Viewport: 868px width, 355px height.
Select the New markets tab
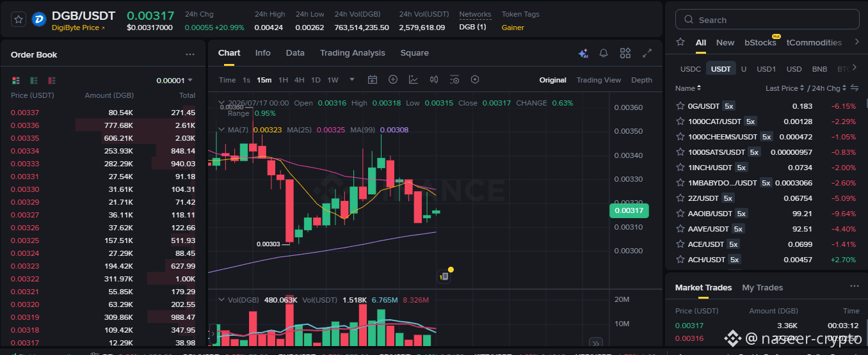click(725, 43)
